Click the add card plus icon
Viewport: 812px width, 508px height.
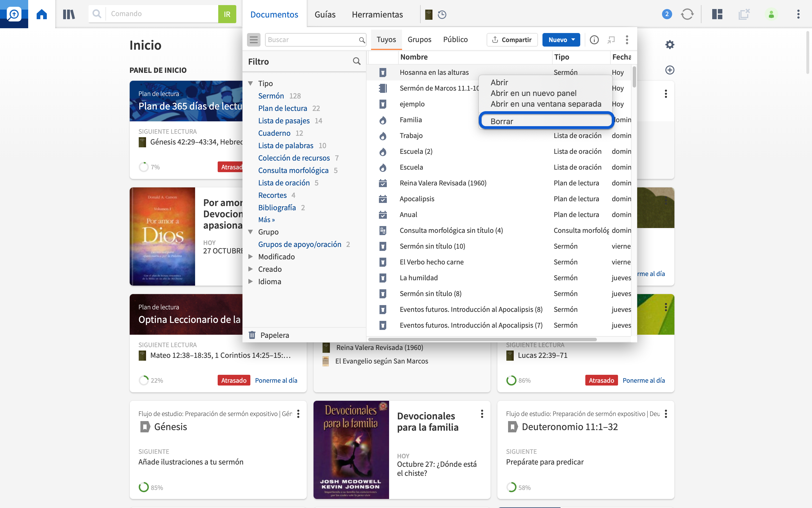[670, 70]
